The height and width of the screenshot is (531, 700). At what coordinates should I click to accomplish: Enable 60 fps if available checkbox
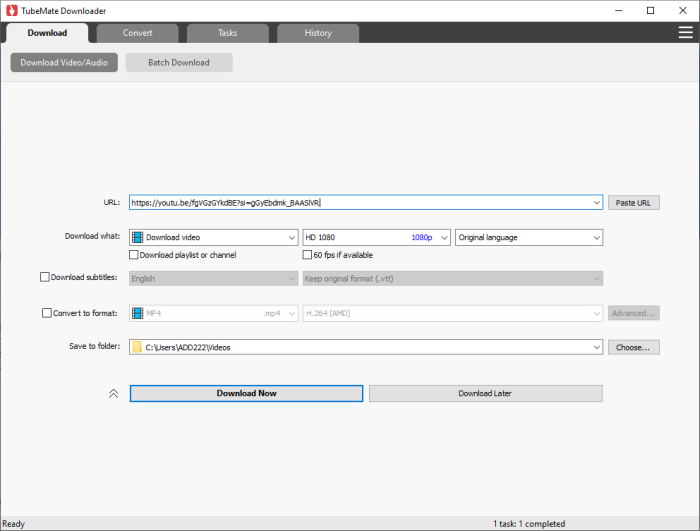(x=307, y=255)
